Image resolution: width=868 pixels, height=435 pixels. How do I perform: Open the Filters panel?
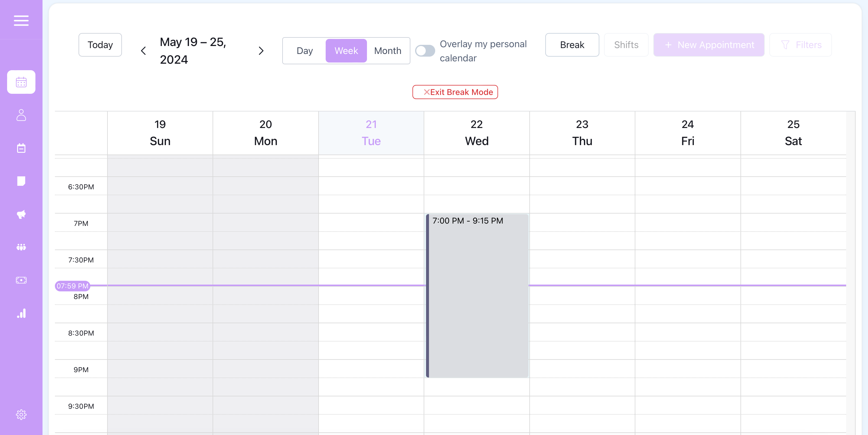point(800,45)
